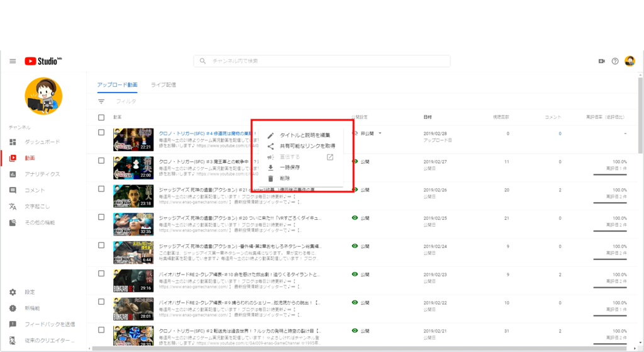Check the box for ジャッジアイズ #20 video
The image size is (644, 352).
pyautogui.click(x=101, y=217)
